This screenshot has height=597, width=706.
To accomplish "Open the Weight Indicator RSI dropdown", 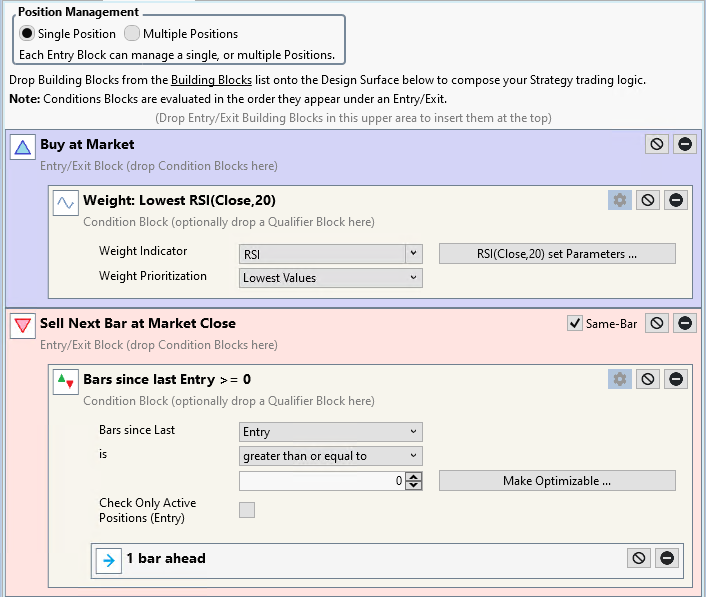I will [x=331, y=254].
